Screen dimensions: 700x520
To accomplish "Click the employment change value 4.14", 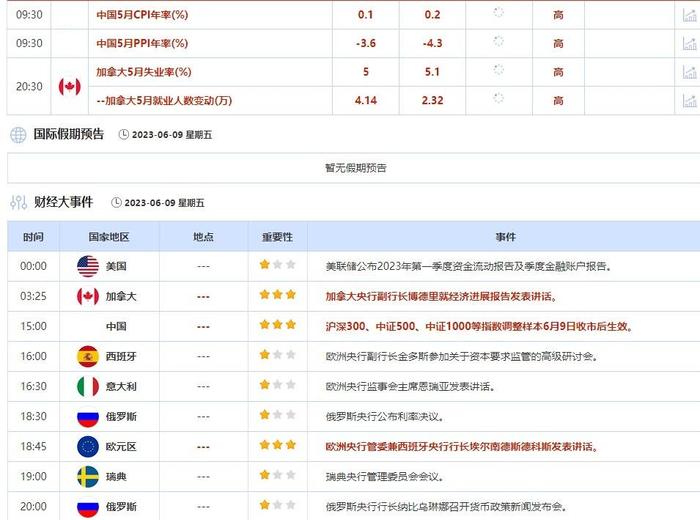I will click(366, 100).
